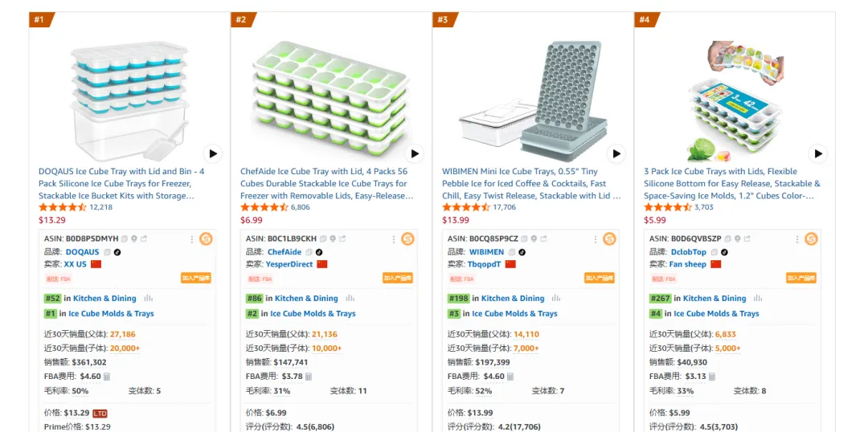Viewport: 868px width, 432px height.
Task: Click the TikTok icon beside brand DOQAUS
Action: pyautogui.click(x=117, y=252)
